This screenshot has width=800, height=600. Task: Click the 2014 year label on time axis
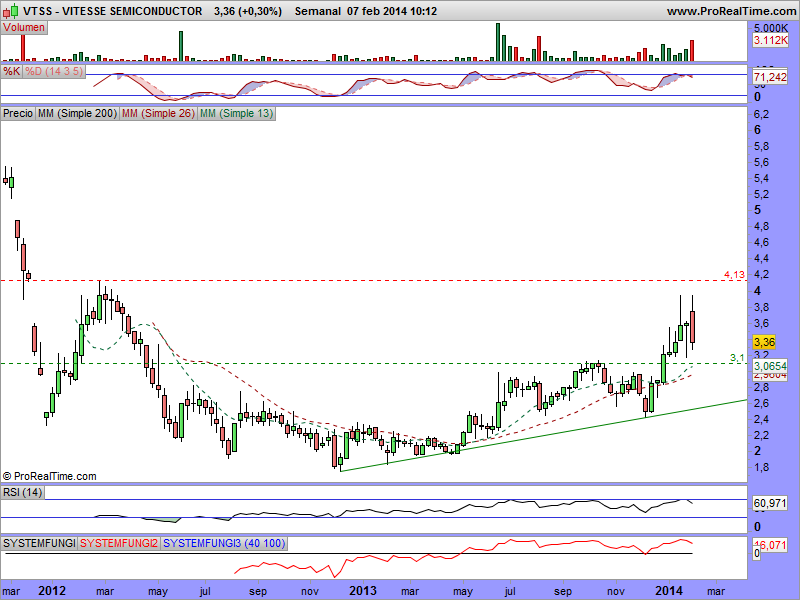pyautogui.click(x=669, y=591)
